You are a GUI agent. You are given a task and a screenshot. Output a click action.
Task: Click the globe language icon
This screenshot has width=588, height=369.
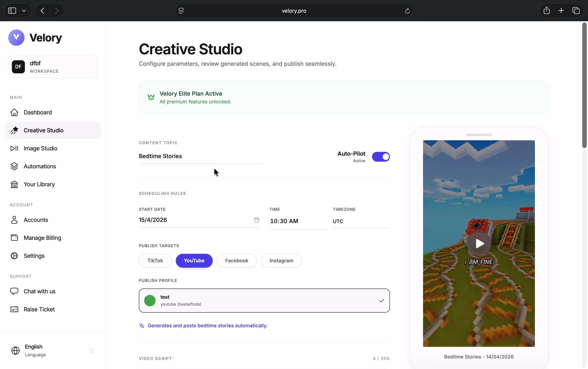coord(16,351)
